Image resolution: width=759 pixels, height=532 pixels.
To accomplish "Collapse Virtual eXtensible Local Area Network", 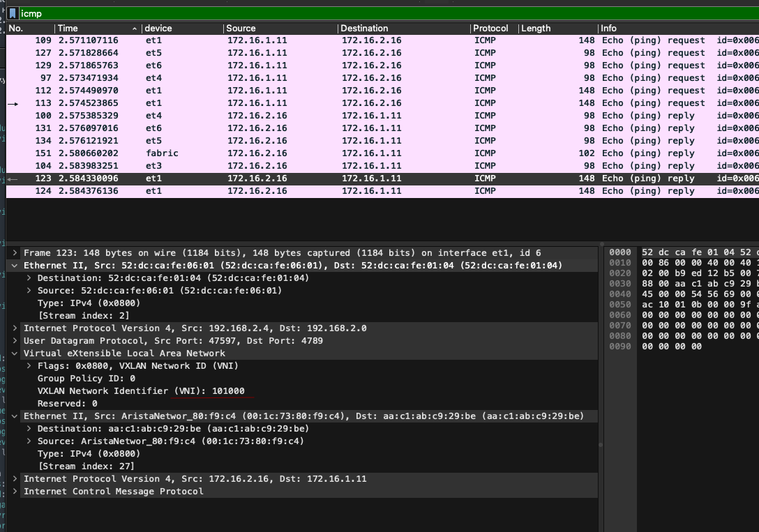I will pos(16,354).
